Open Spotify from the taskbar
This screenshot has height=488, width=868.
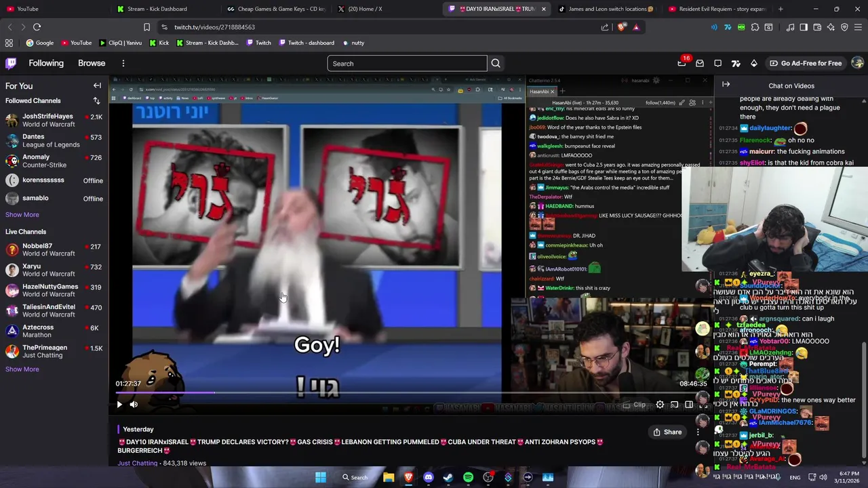pyautogui.click(x=468, y=477)
